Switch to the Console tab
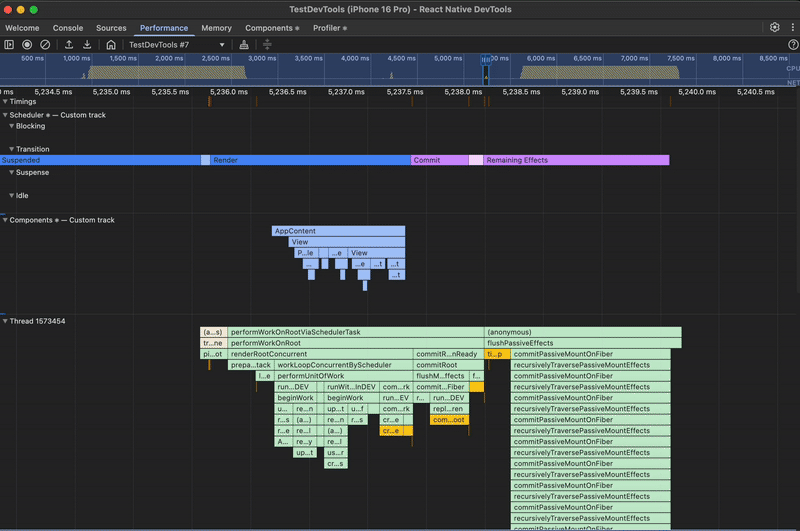The height and width of the screenshot is (531, 800). click(x=68, y=28)
